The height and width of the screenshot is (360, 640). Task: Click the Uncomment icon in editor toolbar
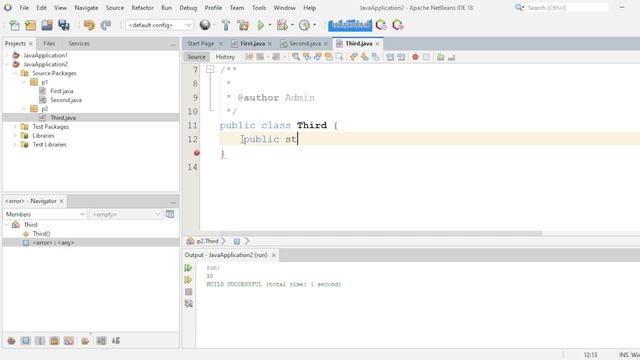click(451, 57)
